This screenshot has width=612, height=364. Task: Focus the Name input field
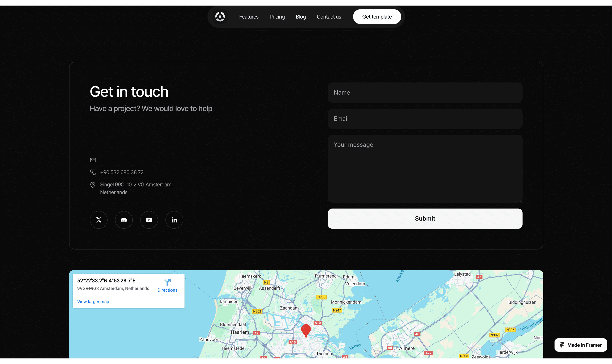coord(425,92)
